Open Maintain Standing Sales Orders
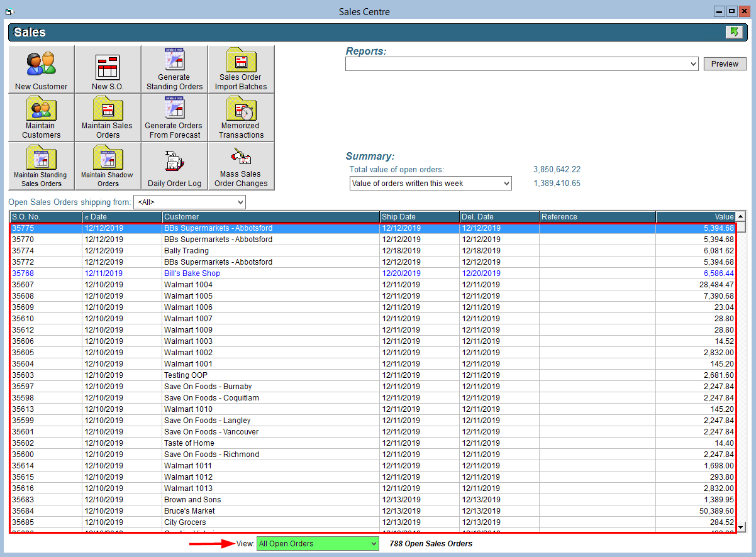The height and width of the screenshot is (557, 756). [x=42, y=166]
